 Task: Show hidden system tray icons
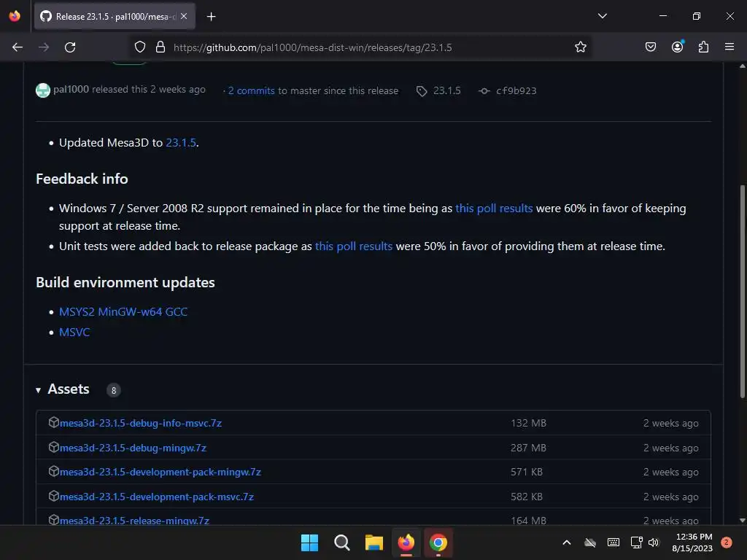click(x=566, y=542)
